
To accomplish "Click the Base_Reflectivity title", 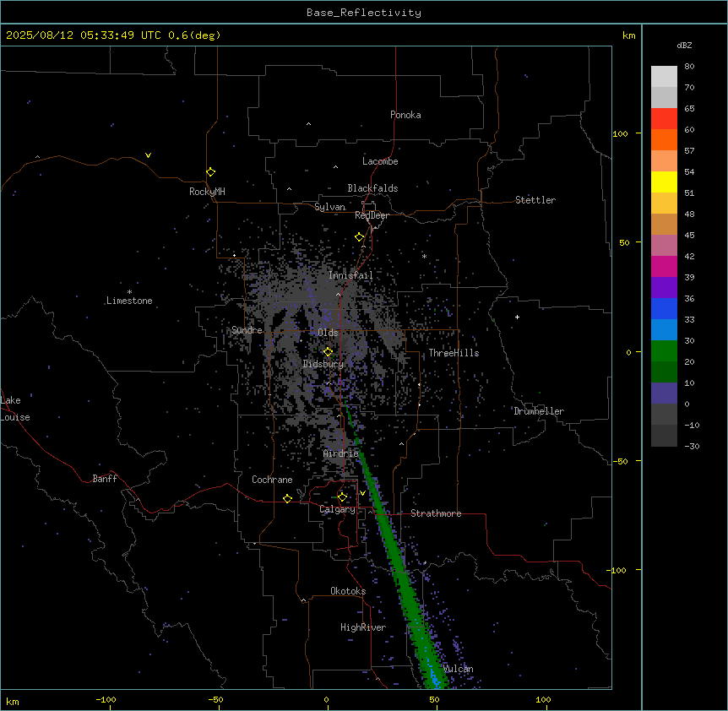I will coord(364,13).
